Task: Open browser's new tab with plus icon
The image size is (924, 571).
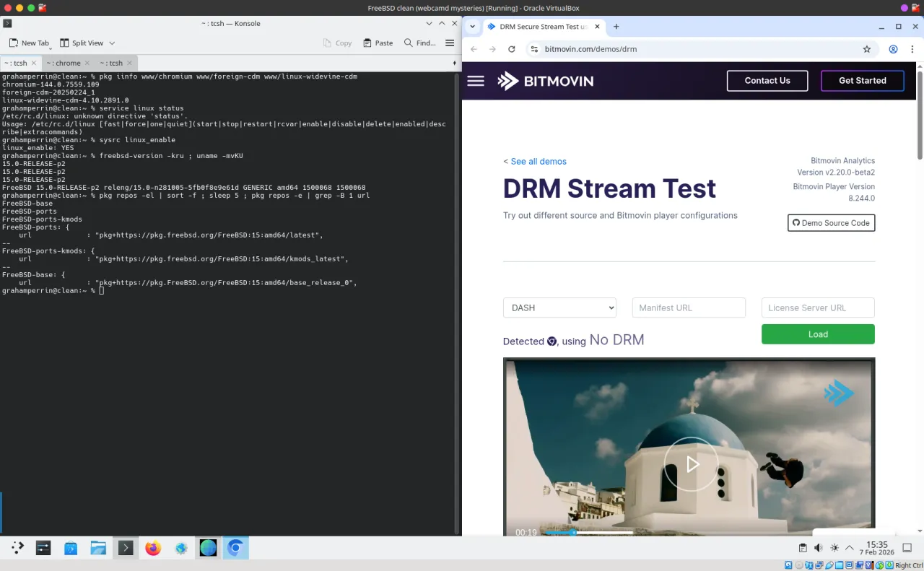Action: click(x=616, y=27)
